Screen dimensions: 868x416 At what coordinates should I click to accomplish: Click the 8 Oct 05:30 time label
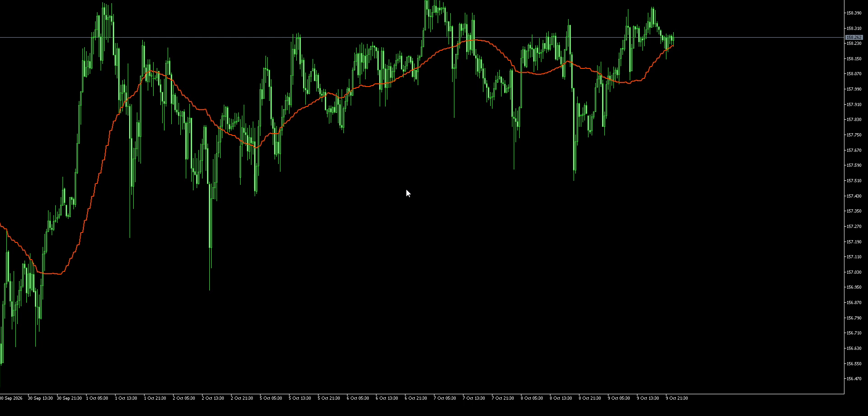click(532, 398)
